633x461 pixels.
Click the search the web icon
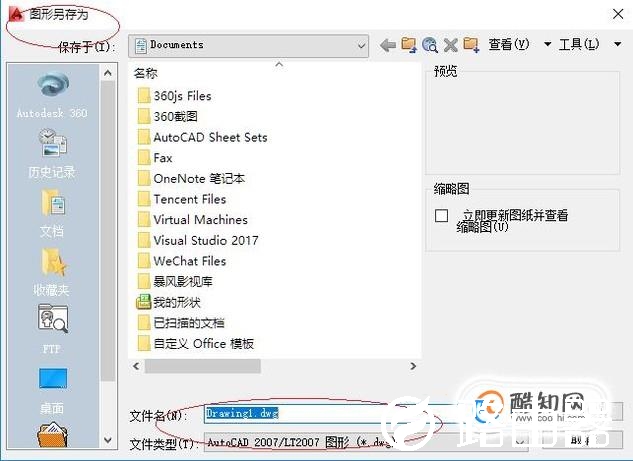click(430, 45)
